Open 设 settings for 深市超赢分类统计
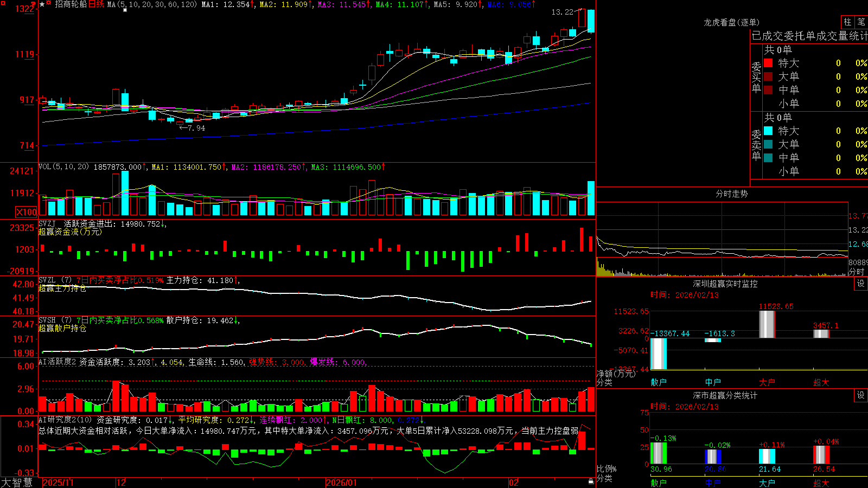Screen dimensions: 868x488 861,395
